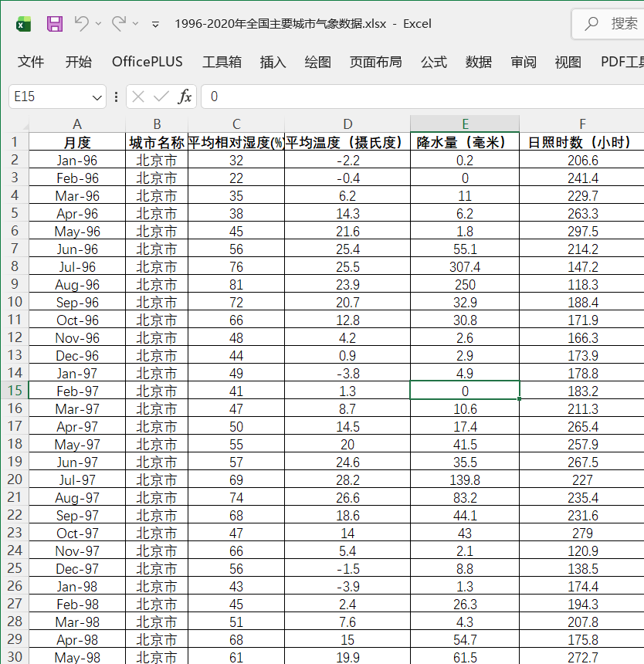Confirm the formula bar entry checkmark
The height and width of the screenshot is (664, 644).
coord(161,97)
